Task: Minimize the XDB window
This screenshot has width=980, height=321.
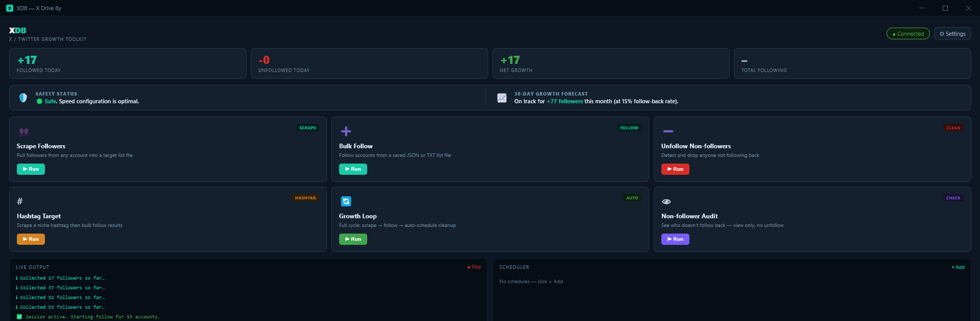Action: (922, 8)
